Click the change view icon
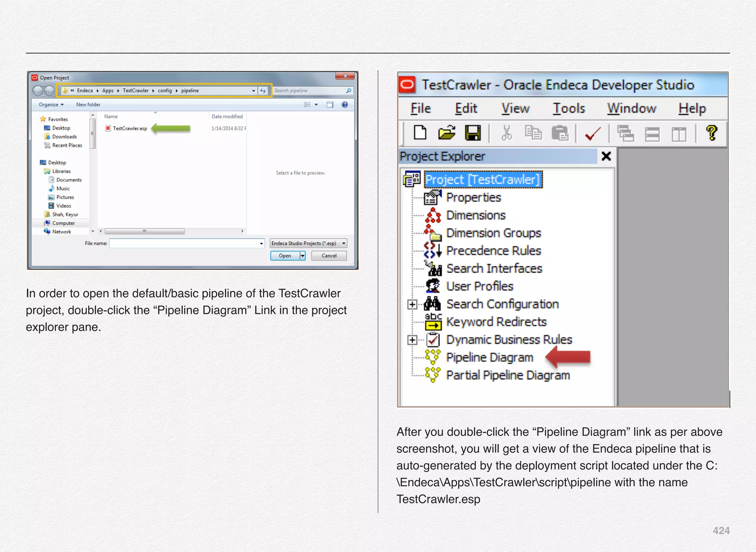756x552 pixels. (307, 104)
